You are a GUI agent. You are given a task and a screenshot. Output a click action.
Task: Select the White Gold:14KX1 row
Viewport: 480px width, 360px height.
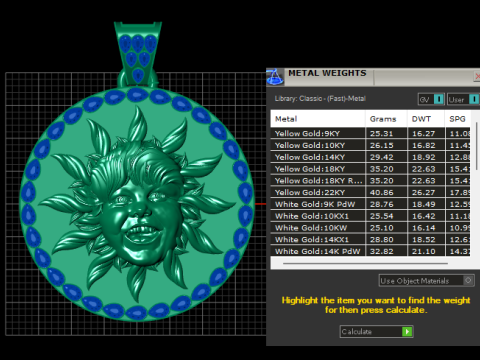(370, 240)
